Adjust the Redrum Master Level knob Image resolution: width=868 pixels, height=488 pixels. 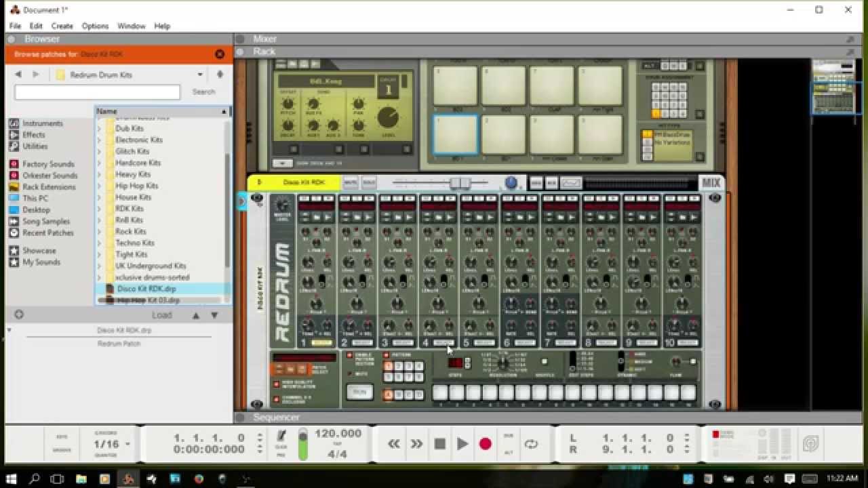coord(282,205)
